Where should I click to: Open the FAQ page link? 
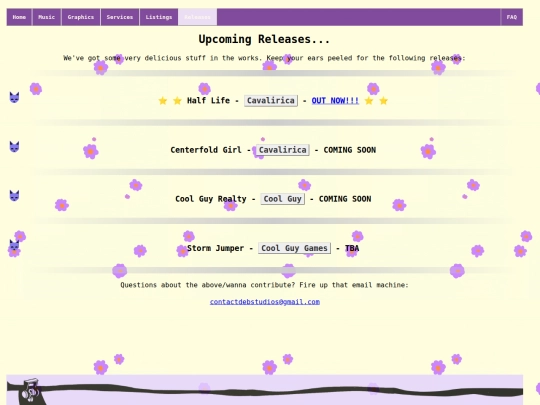click(x=512, y=17)
